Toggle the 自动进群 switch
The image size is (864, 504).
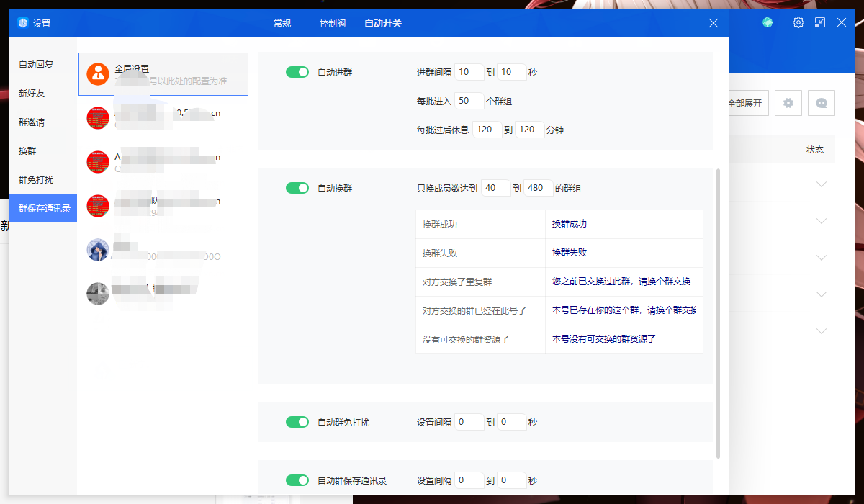(x=297, y=72)
